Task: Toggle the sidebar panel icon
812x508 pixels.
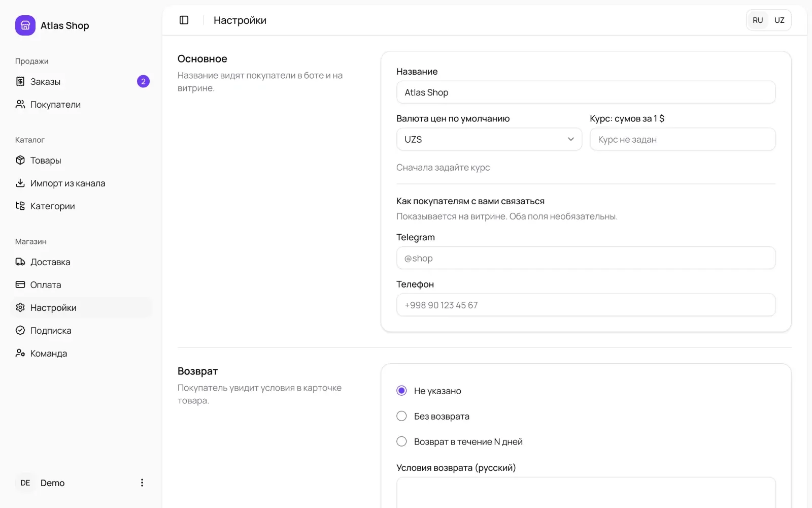Action: 184,20
